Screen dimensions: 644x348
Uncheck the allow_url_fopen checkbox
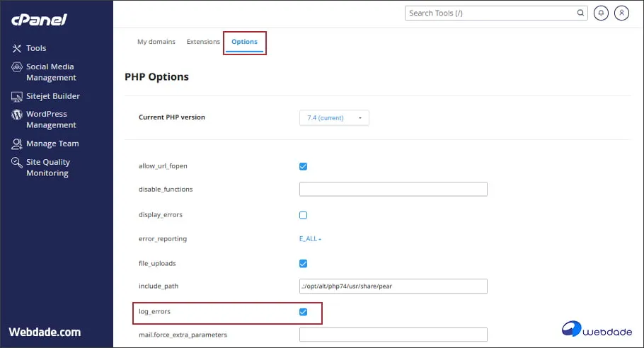coord(303,166)
